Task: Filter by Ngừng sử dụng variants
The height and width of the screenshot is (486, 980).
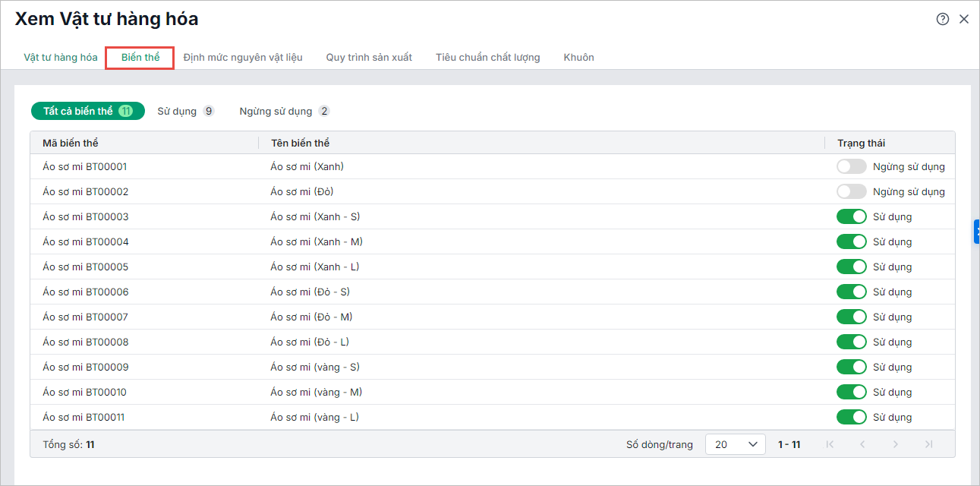Action: click(x=284, y=112)
